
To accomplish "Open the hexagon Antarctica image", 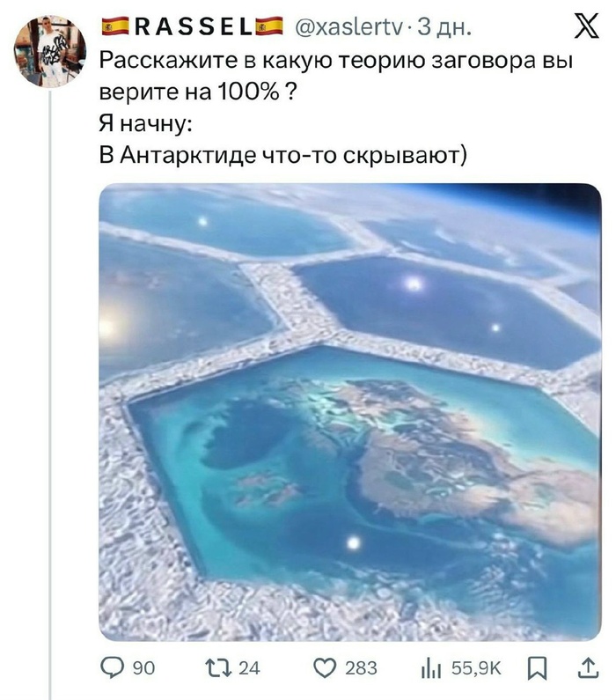I will 350,412.
